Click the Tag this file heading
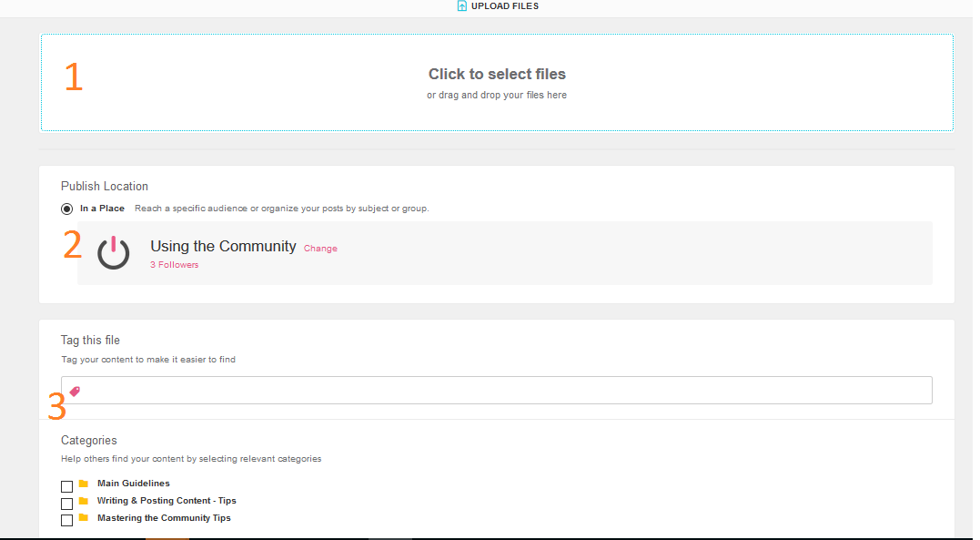The image size is (980, 540). (91, 341)
